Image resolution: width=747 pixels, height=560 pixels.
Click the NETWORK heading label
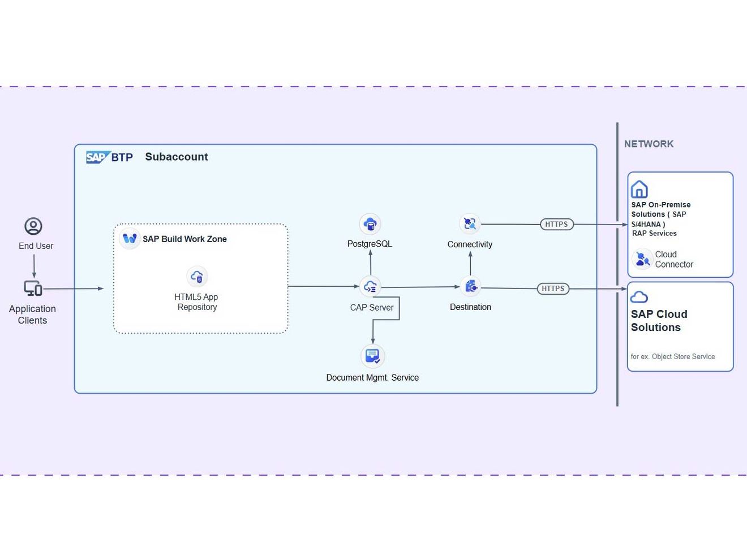649,144
